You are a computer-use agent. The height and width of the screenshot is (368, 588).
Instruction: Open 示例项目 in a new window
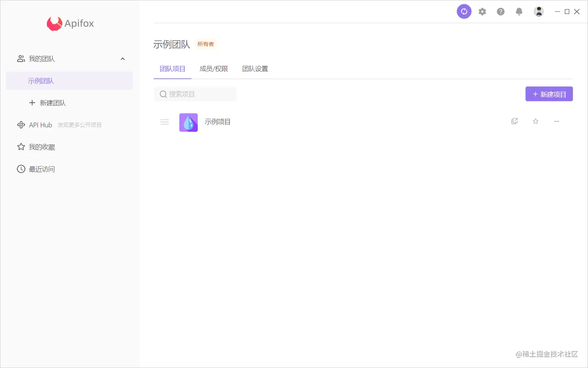click(x=514, y=121)
